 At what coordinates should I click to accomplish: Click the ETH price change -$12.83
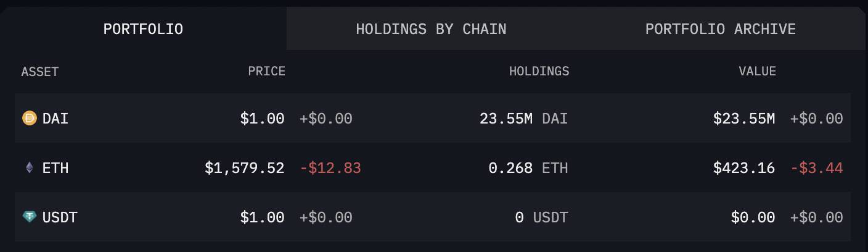[x=330, y=167]
